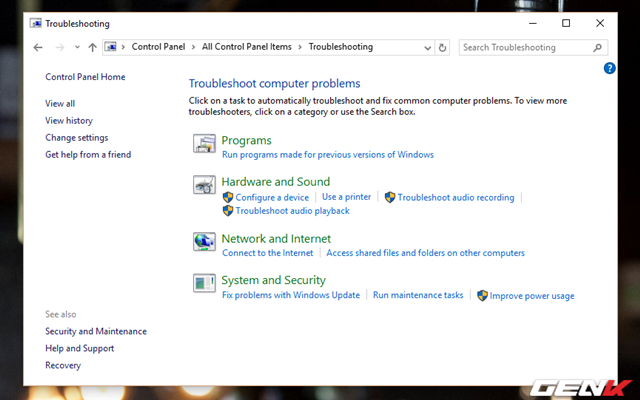Open the Programs category heading

(x=247, y=140)
